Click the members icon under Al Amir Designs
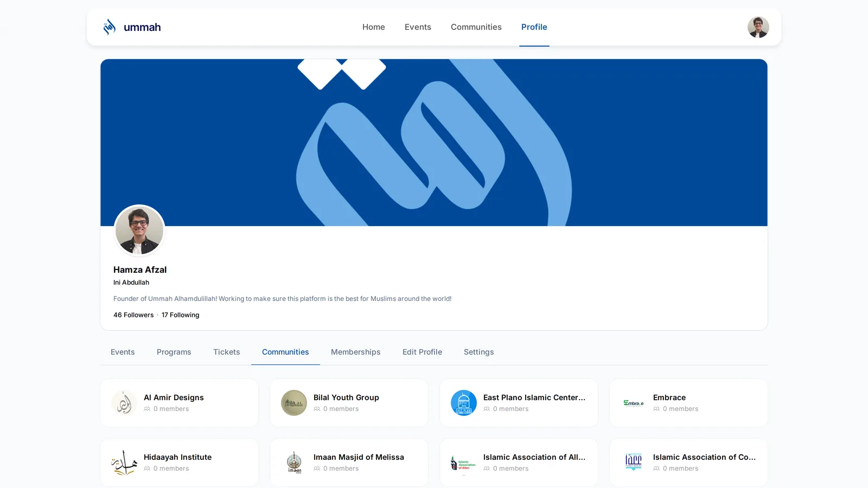The height and width of the screenshot is (488, 868). [147, 409]
